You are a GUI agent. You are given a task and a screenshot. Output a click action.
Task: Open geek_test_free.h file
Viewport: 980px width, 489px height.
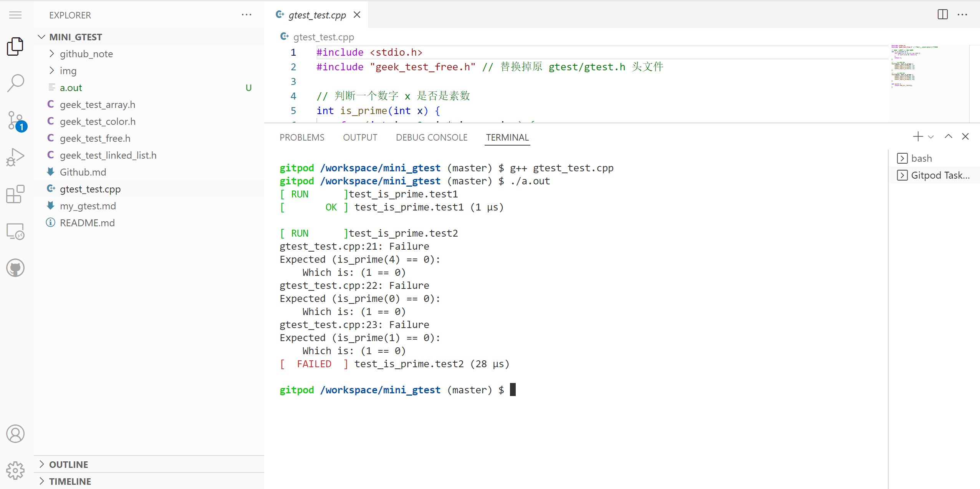[x=95, y=138]
